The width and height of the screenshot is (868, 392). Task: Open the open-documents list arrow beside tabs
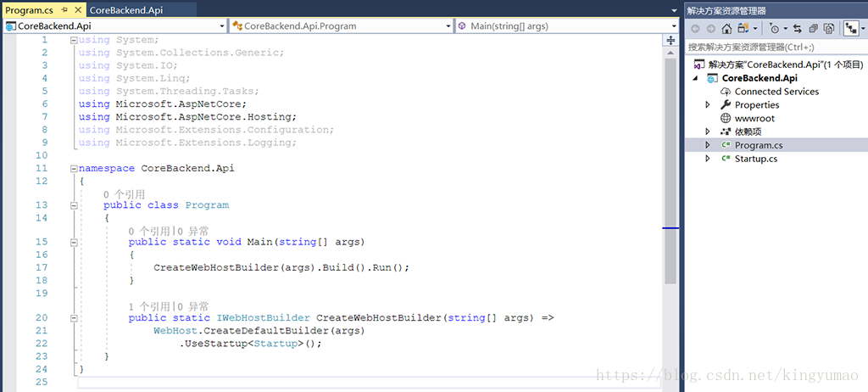674,10
